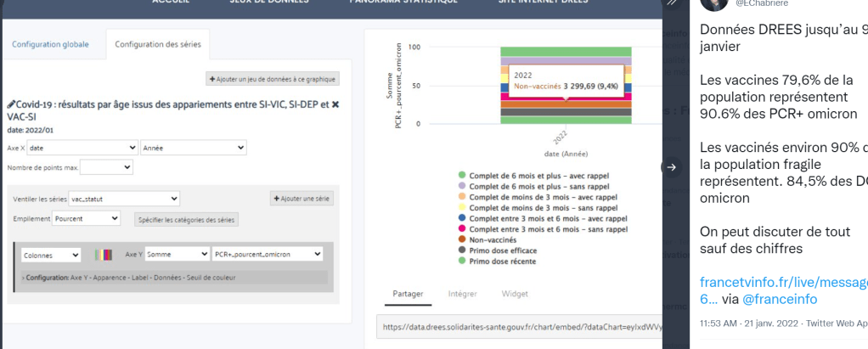
Task: Open the Intégrer tab
Action: click(461, 294)
